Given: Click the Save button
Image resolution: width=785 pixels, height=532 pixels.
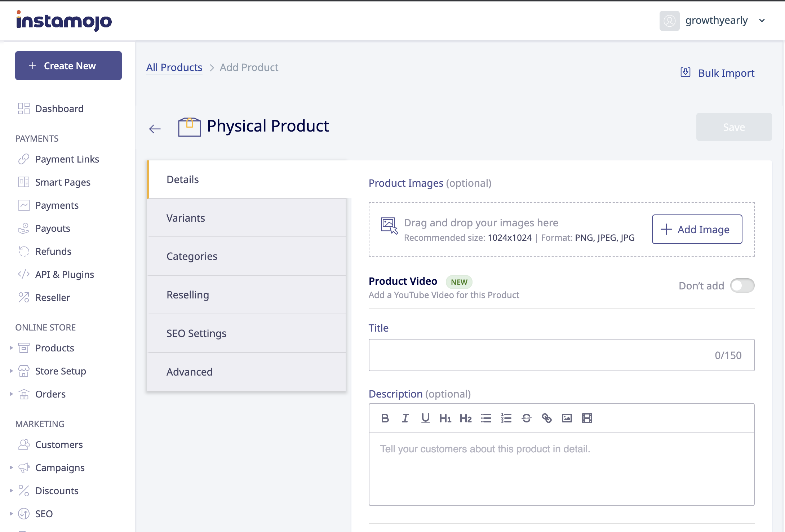Looking at the screenshot, I should (x=734, y=127).
